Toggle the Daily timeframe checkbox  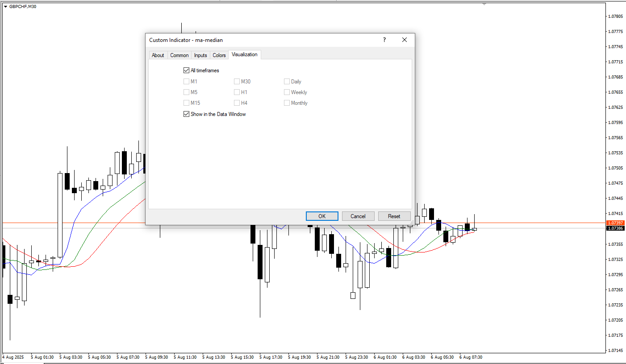pyautogui.click(x=287, y=81)
